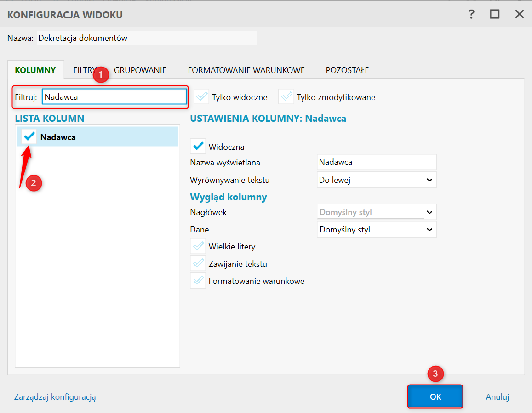Click the Anuluj link
This screenshot has width=532, height=413.
[498, 397]
